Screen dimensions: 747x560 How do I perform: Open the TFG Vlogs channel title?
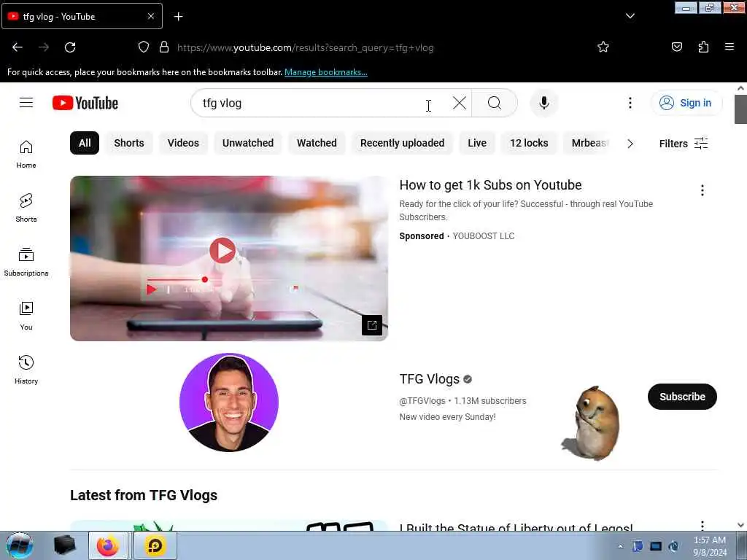click(x=429, y=379)
